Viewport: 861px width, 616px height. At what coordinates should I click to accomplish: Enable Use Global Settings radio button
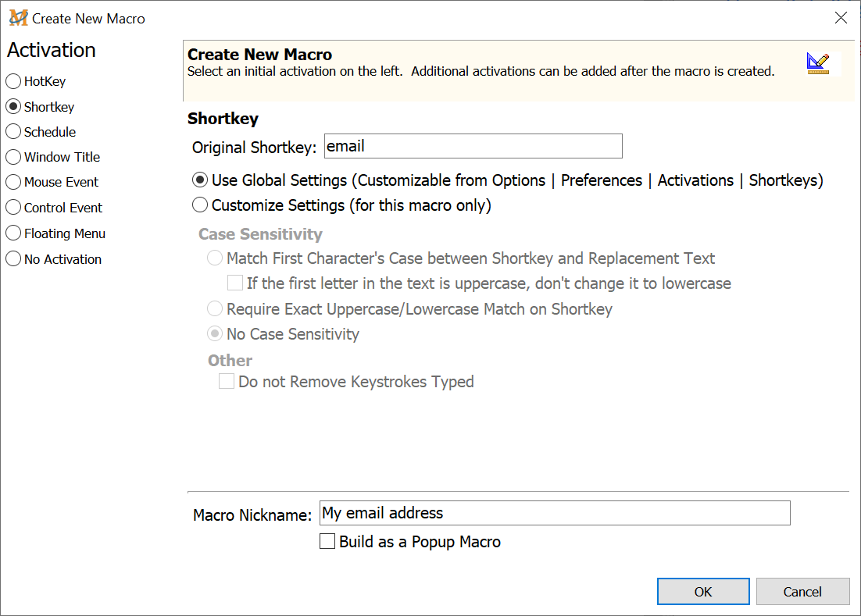200,180
